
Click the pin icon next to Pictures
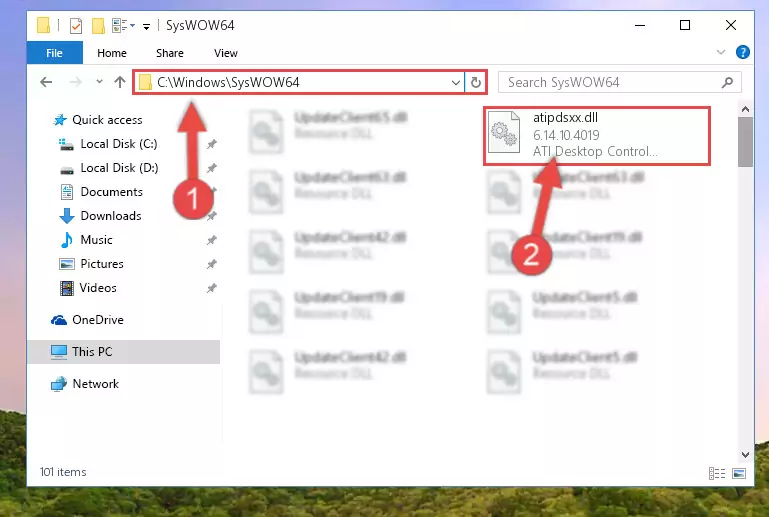(x=211, y=264)
